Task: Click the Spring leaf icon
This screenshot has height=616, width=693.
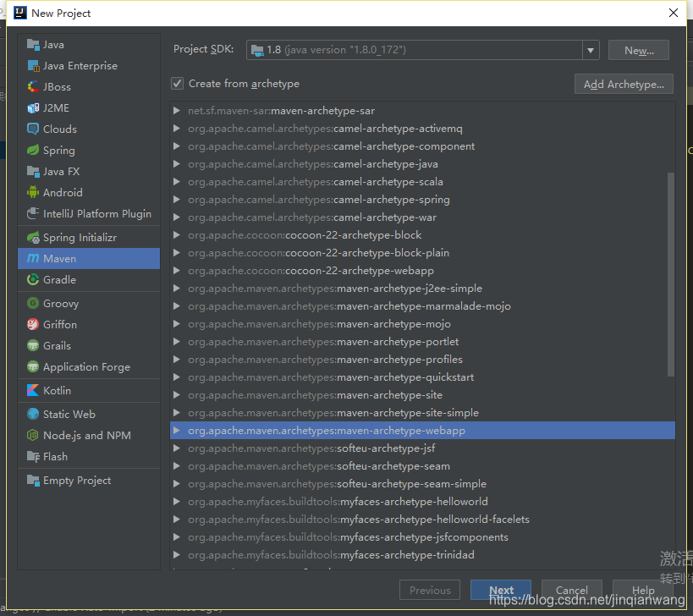Action: [x=33, y=151]
